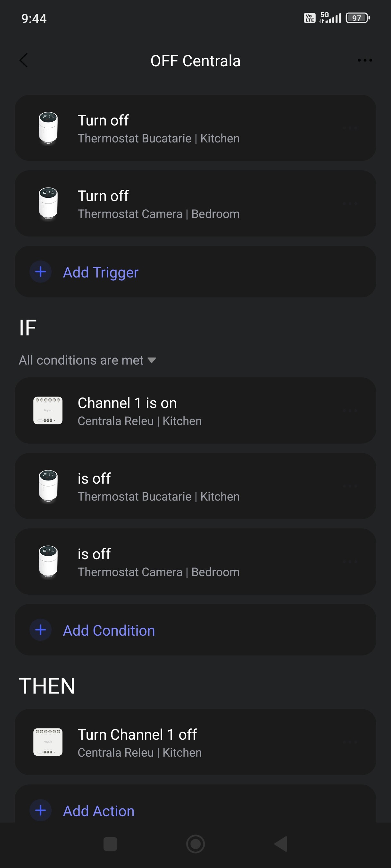This screenshot has height=868, width=391.
Task: Click the dropdown arrow next to conditions mode
Action: click(x=152, y=360)
